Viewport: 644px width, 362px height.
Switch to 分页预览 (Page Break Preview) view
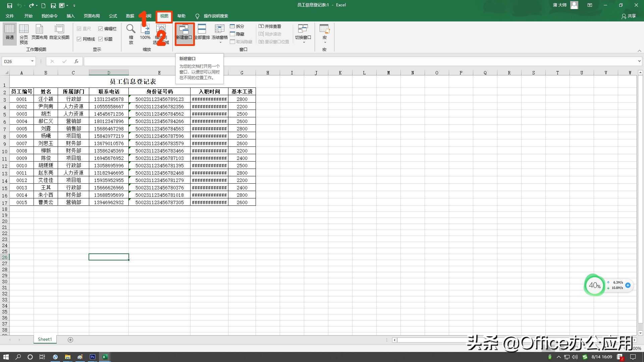pos(24,29)
